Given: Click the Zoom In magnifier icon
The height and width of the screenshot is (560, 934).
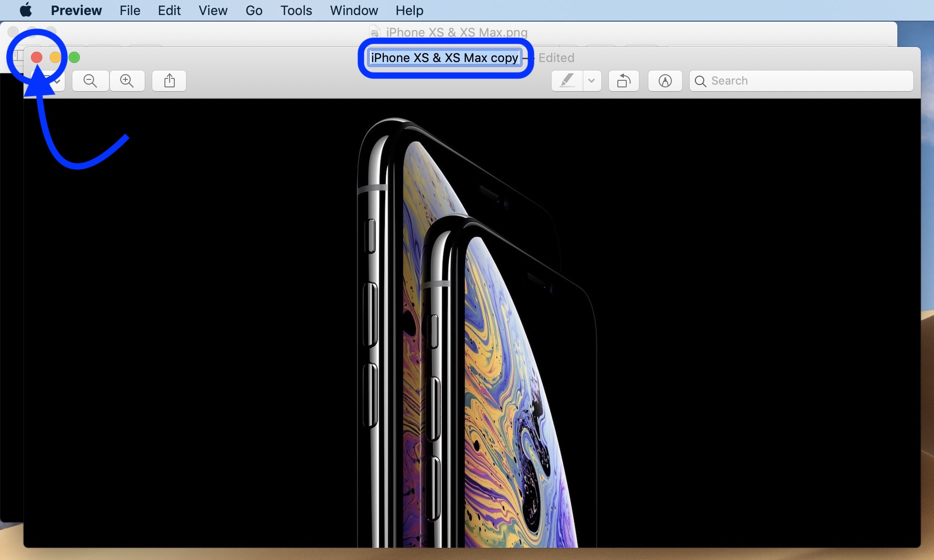Looking at the screenshot, I should point(127,80).
